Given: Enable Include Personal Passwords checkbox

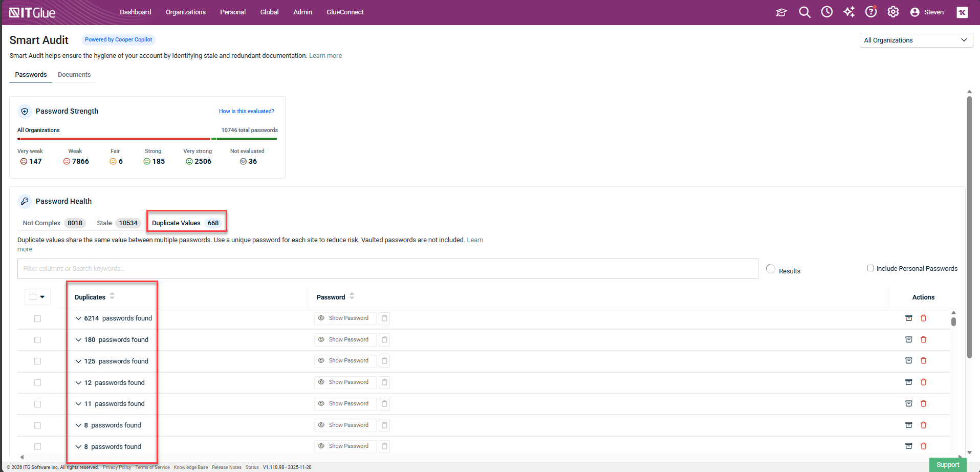Looking at the screenshot, I should click(870, 268).
